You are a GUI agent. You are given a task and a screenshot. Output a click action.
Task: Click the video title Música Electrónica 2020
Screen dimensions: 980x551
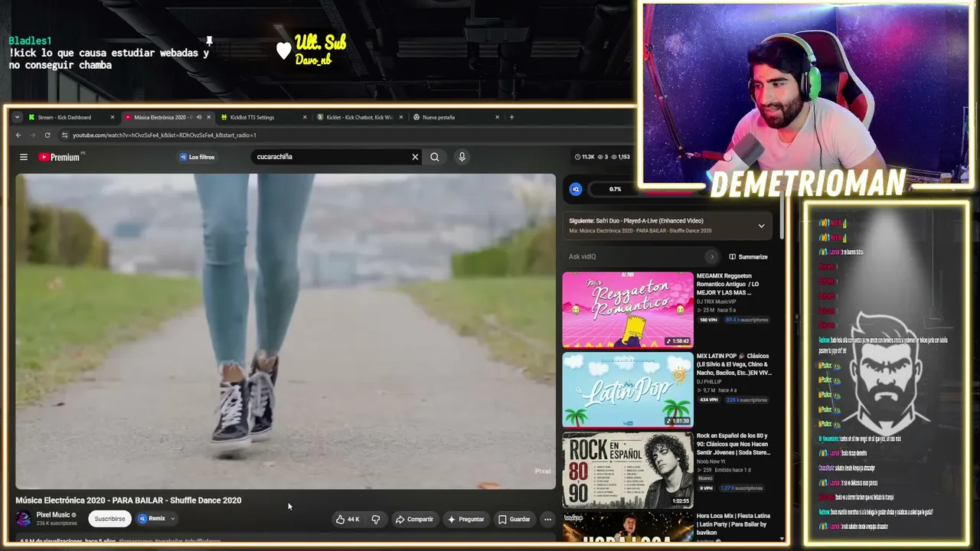[x=129, y=500]
